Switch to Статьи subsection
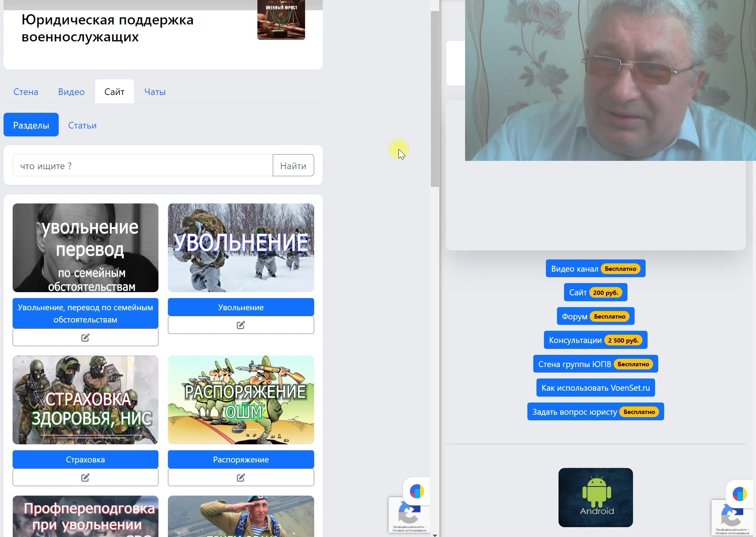Screen dimensions: 756x537 (82, 125)
